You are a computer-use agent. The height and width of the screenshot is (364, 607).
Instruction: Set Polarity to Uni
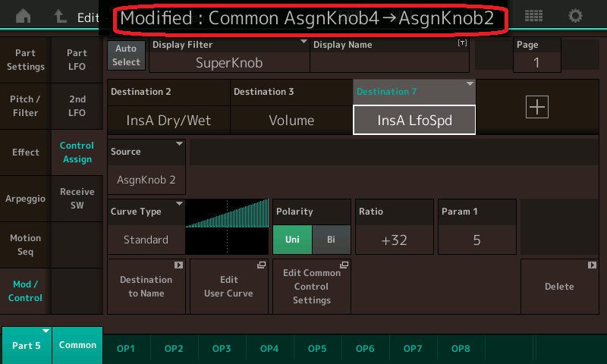coord(292,240)
